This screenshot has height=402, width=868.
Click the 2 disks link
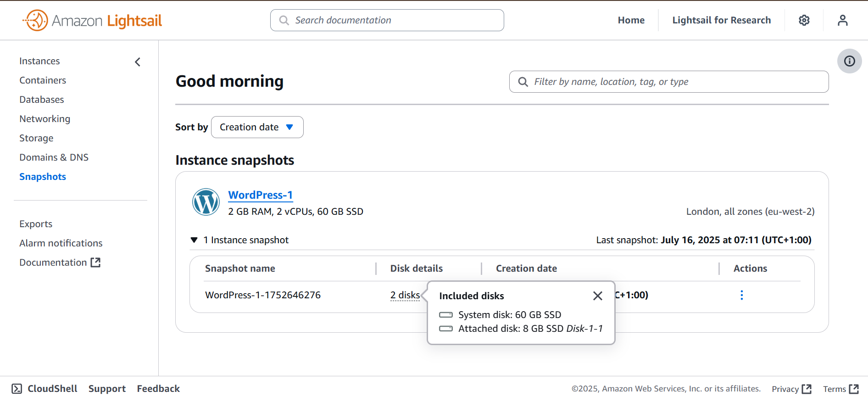(x=405, y=295)
